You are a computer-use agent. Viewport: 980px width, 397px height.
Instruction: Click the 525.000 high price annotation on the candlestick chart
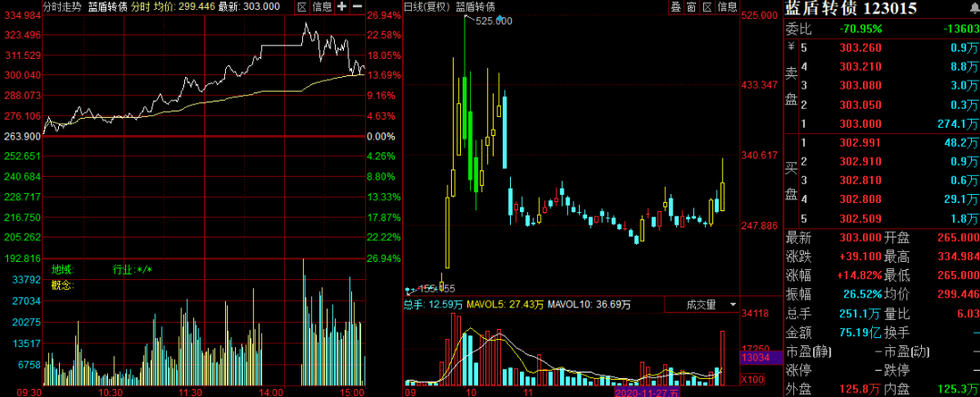coord(494,21)
